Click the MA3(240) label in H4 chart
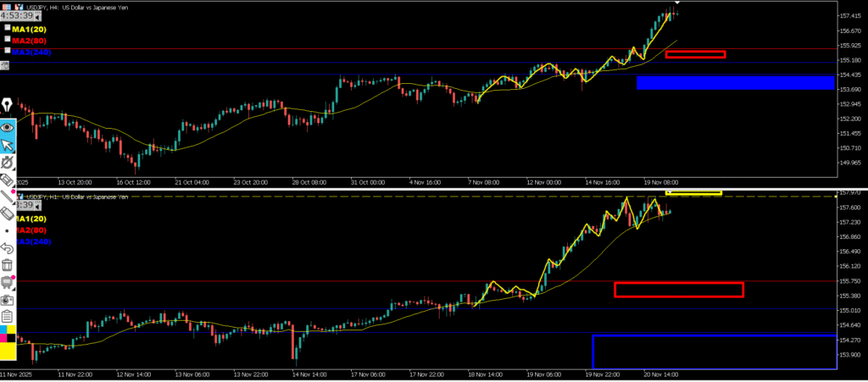Viewport: 868px width, 382px height. (x=31, y=52)
